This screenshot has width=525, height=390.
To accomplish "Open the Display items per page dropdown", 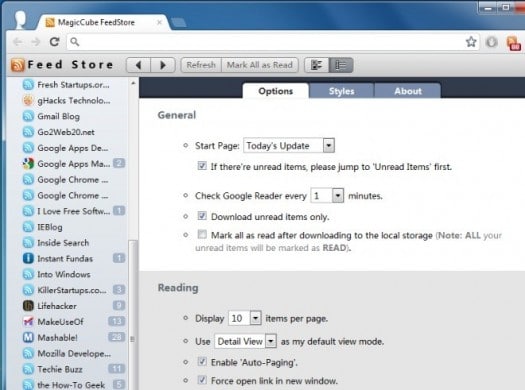I will [x=244, y=318].
